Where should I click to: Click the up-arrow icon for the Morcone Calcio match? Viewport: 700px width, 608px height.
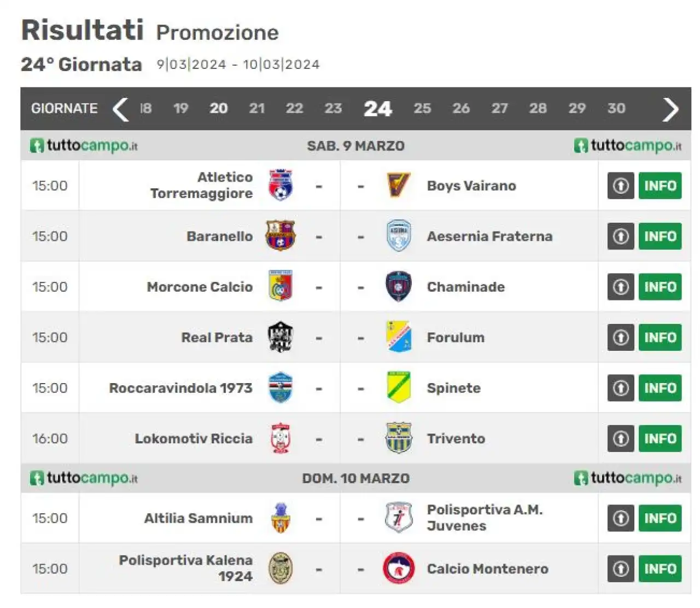(621, 287)
